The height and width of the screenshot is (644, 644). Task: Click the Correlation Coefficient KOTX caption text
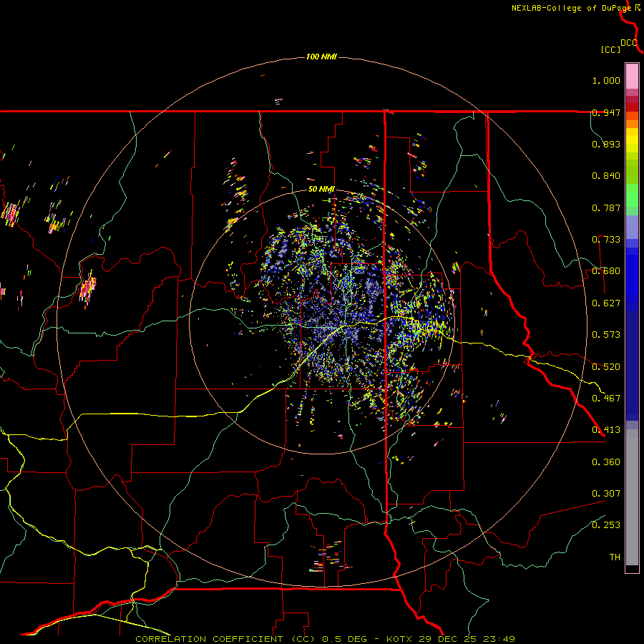[x=325, y=639]
